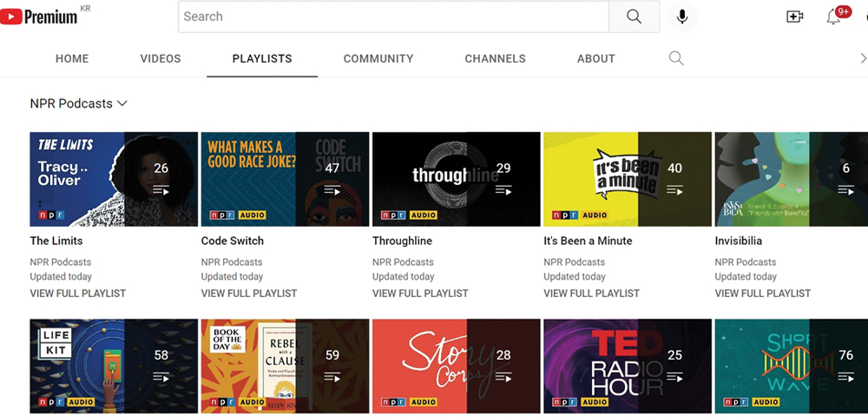Viewport: 868px width, 417px height.
Task: Click in the Search input field
Action: point(393,17)
